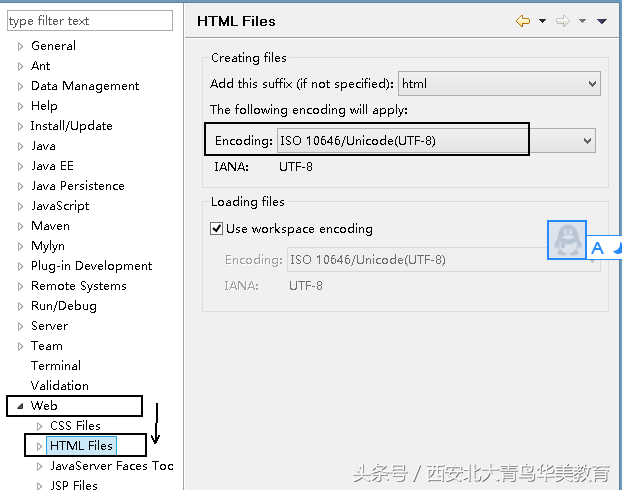Select the Validation preferences item

pos(60,386)
